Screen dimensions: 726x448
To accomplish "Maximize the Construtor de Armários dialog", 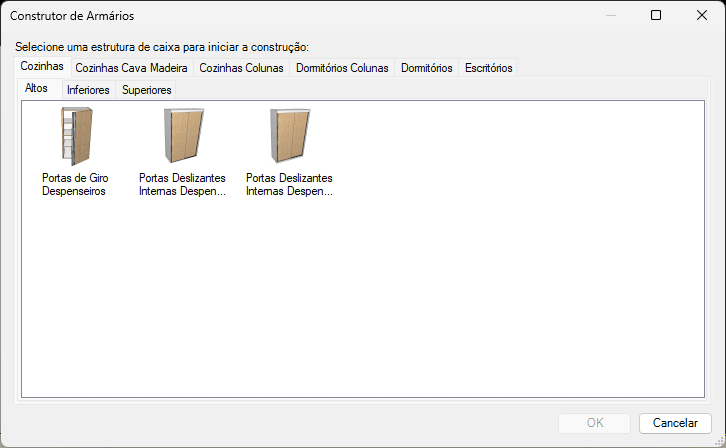I will [x=656, y=15].
